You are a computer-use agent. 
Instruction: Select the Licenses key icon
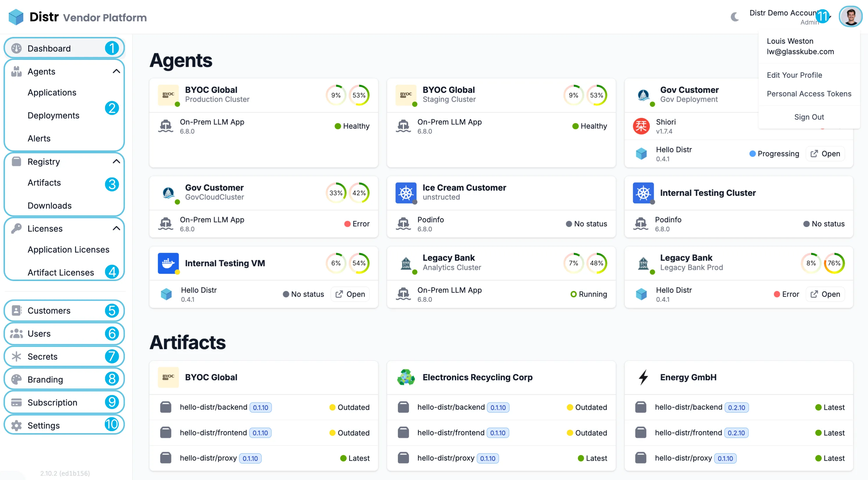click(16, 228)
